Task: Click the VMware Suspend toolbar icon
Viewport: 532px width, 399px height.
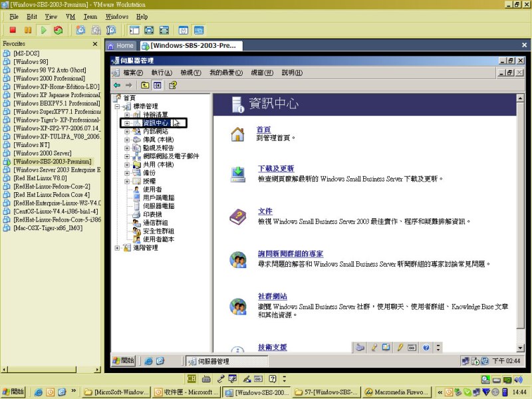Action: point(28,30)
